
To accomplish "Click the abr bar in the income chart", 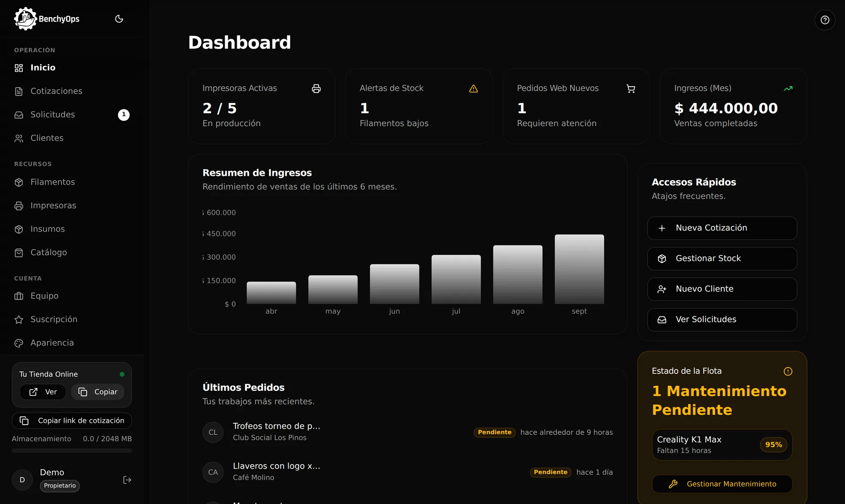I will [x=271, y=293].
